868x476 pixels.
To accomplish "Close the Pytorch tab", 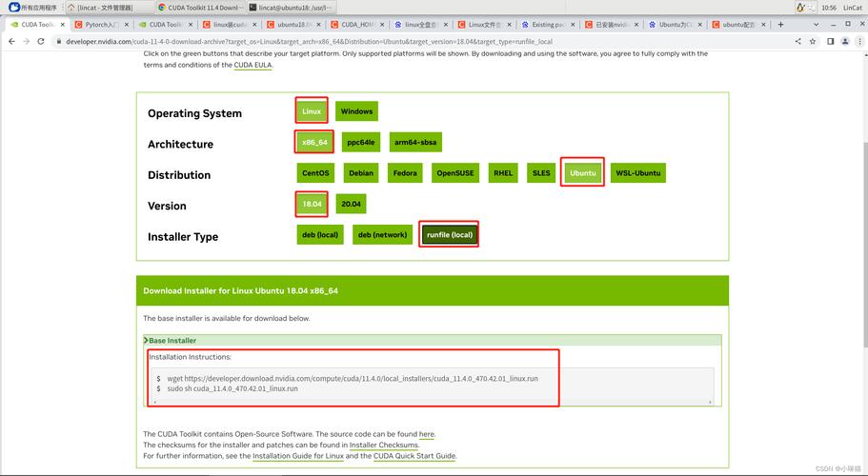I will [127, 25].
